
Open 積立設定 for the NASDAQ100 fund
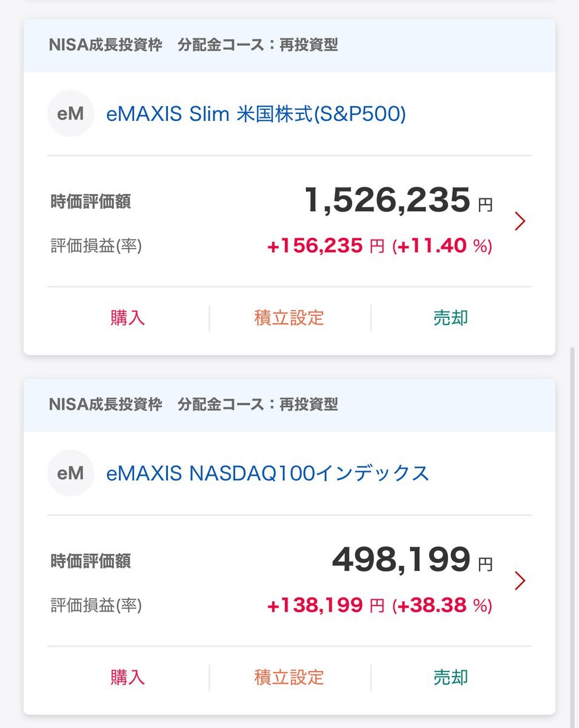[289, 677]
